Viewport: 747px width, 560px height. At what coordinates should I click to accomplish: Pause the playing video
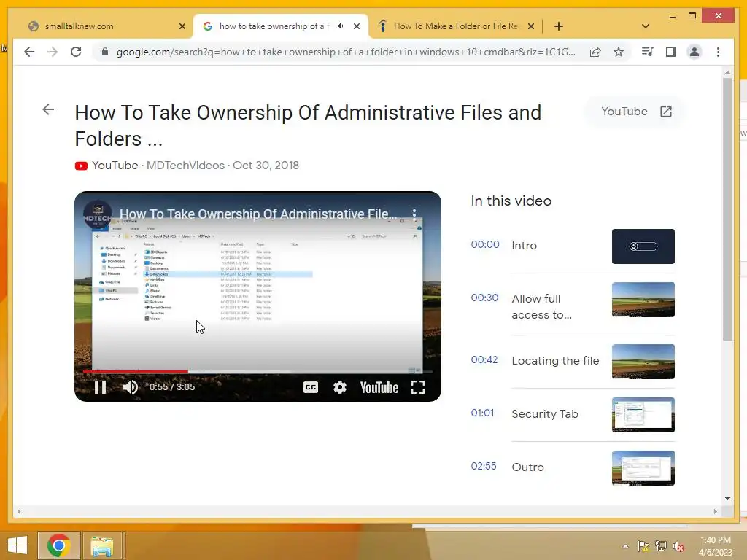click(x=100, y=387)
